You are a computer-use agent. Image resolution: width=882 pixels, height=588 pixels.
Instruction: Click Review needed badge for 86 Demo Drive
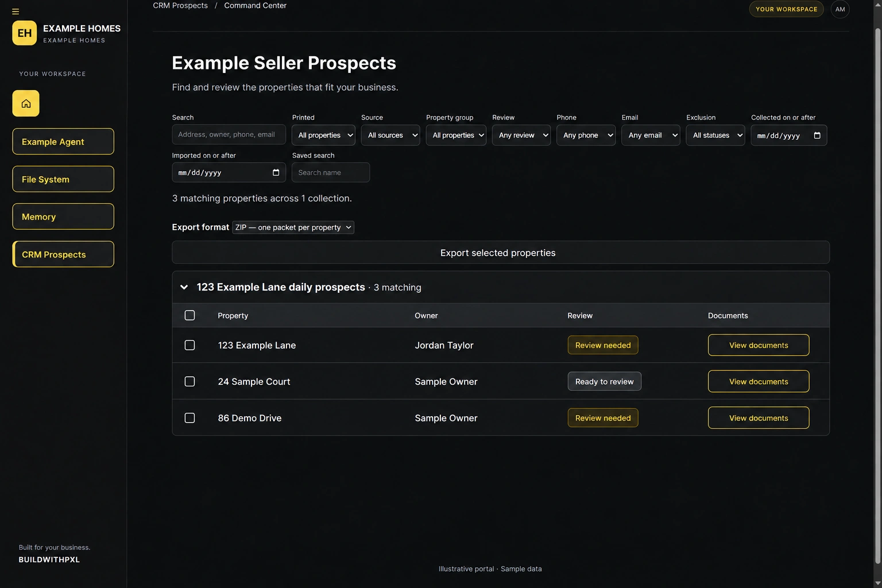pos(603,418)
